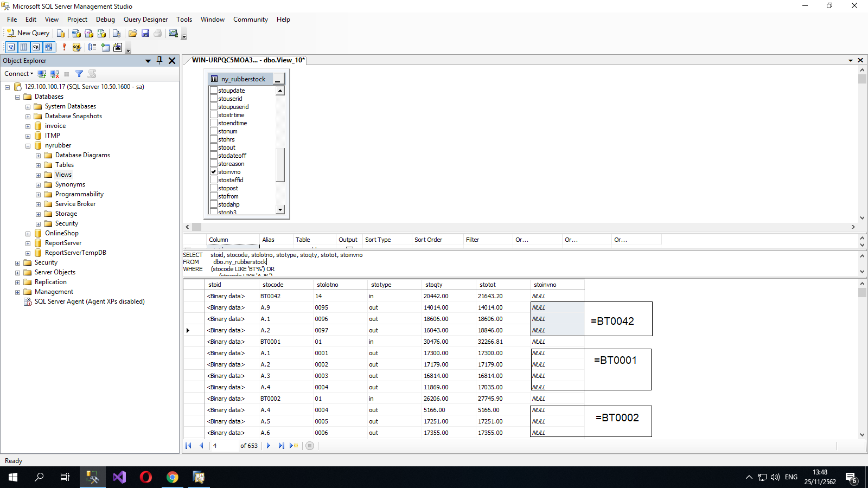
Task: Expand the Programmability folder
Action: (38, 195)
